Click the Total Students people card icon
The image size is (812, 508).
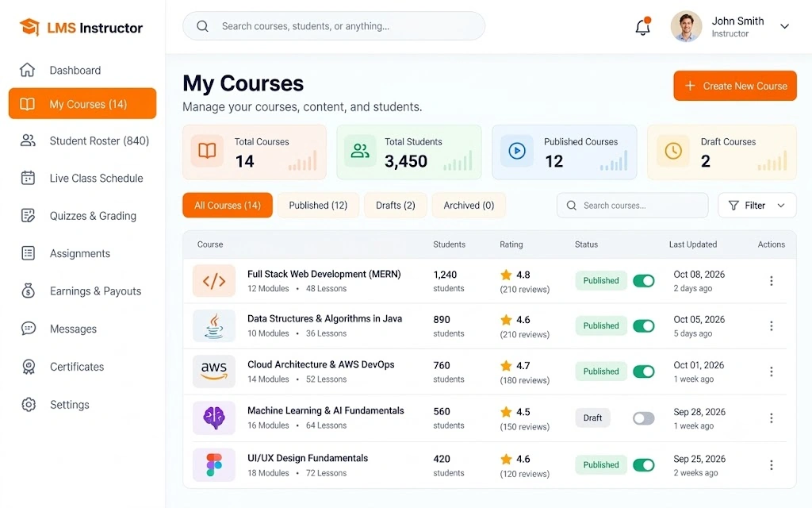coord(360,151)
